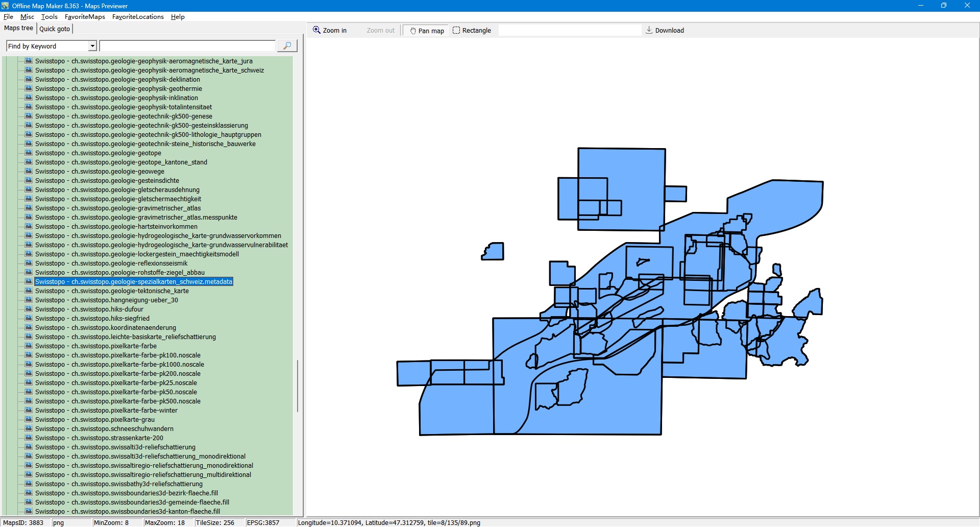Select the strassenkarte-200 map entry
This screenshot has height=527, width=980.
(99, 438)
